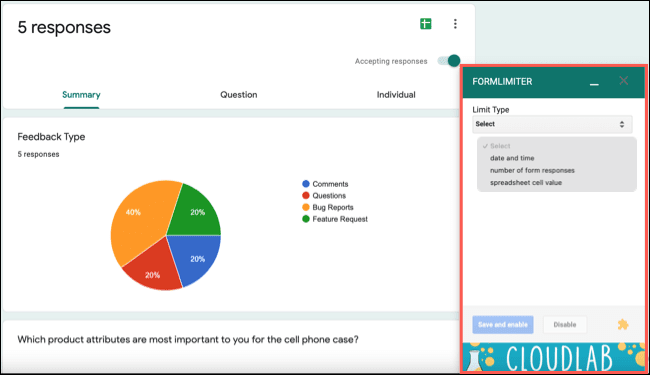Click the Save and enable button
Viewport: 650px width, 375px height.
tap(503, 324)
